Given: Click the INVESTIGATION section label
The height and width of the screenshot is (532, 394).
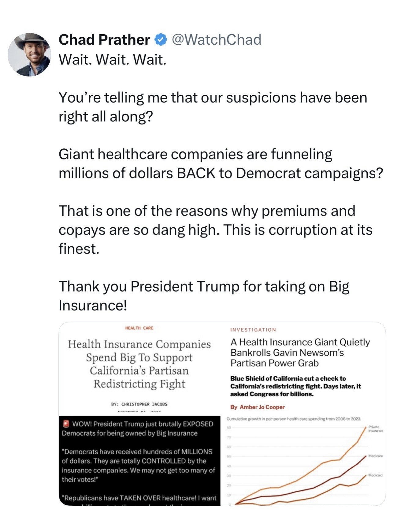Looking at the screenshot, I should (253, 330).
